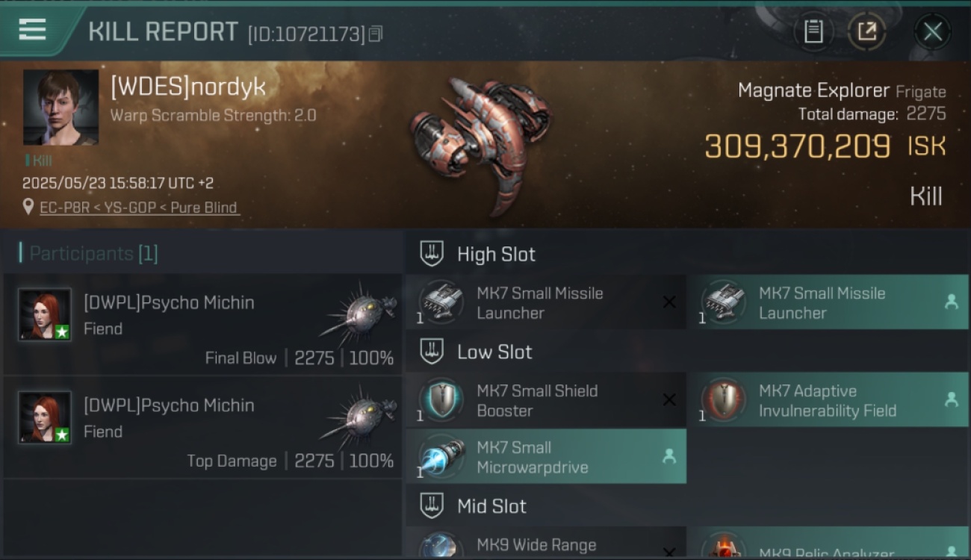Viewport: 971px width, 560px height.
Task: Open the nordyk pilot portrait
Action: 61,107
